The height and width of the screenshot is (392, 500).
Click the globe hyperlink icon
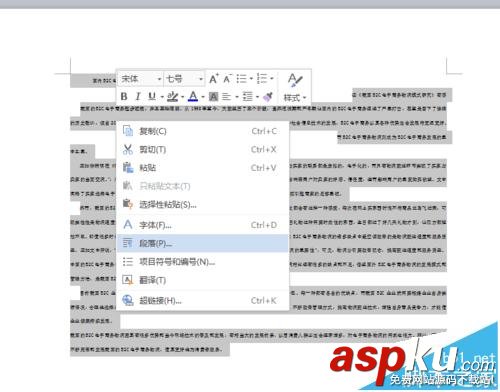128,300
